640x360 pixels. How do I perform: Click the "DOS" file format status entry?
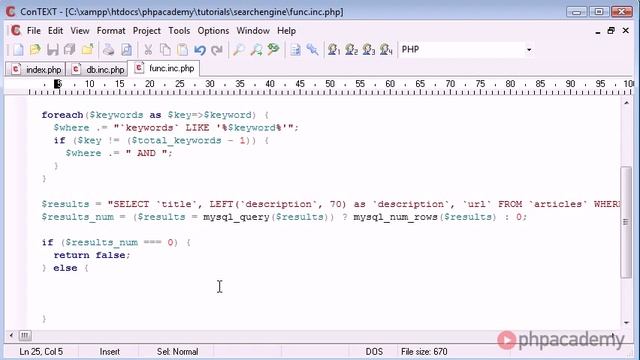[x=374, y=351]
